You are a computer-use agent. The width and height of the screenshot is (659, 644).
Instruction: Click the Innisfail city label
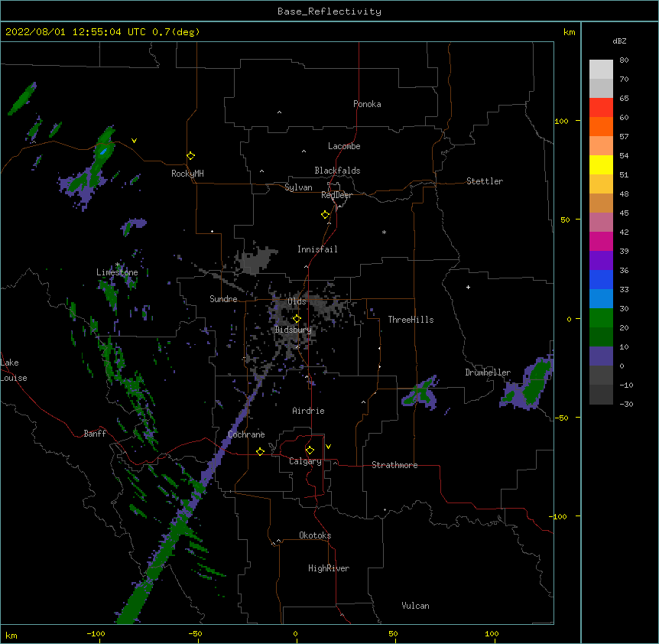(x=317, y=249)
